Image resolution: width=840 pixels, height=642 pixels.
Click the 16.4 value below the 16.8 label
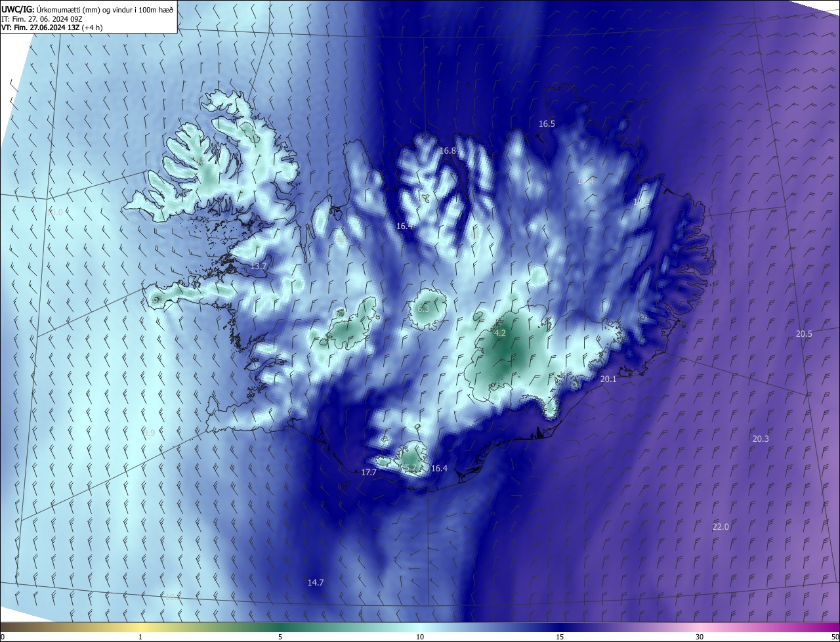click(404, 226)
